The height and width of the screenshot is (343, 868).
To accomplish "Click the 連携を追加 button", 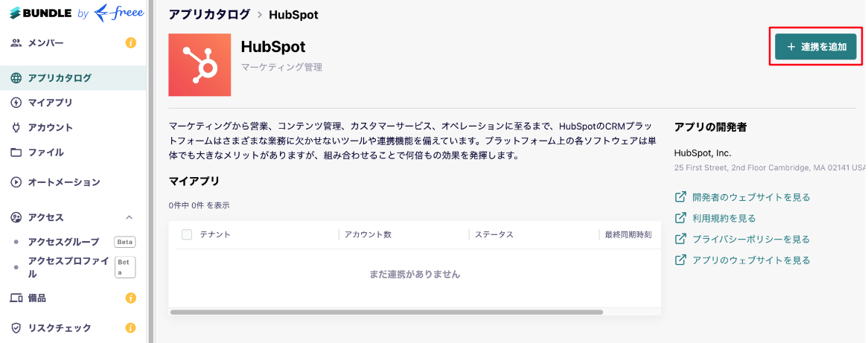I will 815,46.
